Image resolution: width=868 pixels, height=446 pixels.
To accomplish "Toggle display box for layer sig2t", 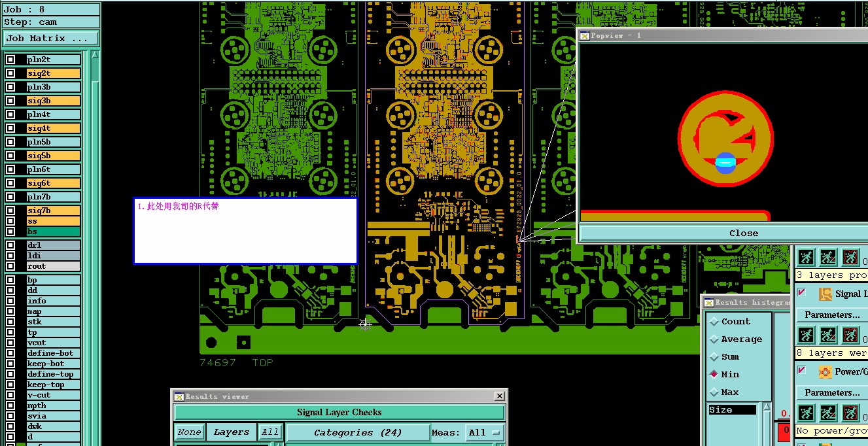I will (x=10, y=73).
